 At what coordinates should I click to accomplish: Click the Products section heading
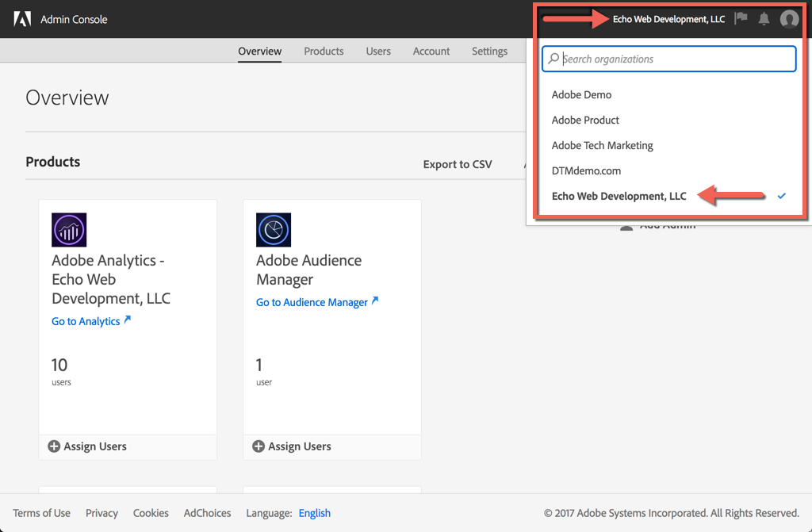[x=53, y=162]
